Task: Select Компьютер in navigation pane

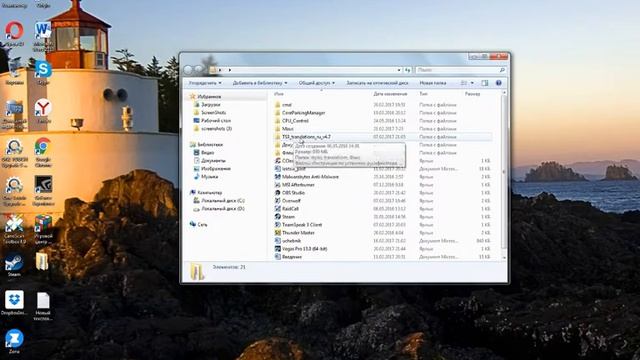Action: click(209, 193)
